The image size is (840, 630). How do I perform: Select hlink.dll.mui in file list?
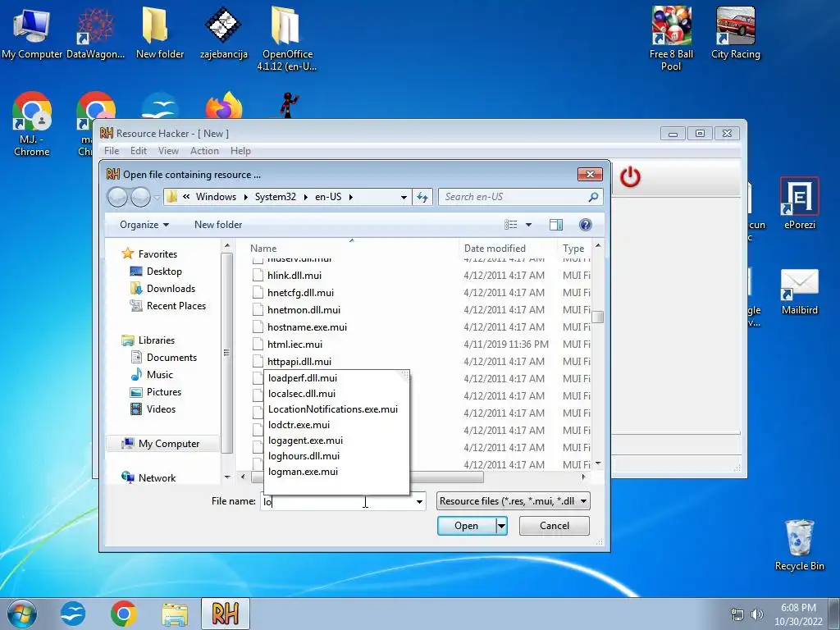(x=294, y=276)
